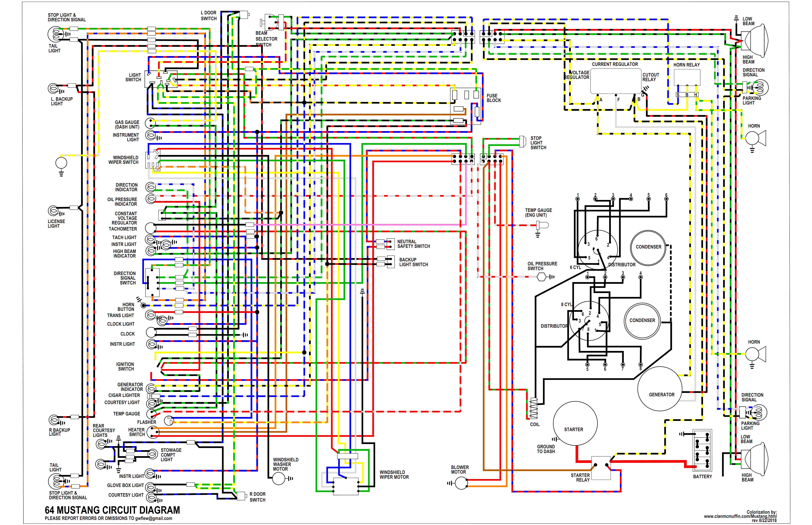Click the 'IGNITION SWITCH' label
Viewport: 812px width, 525px height.
pos(126,367)
